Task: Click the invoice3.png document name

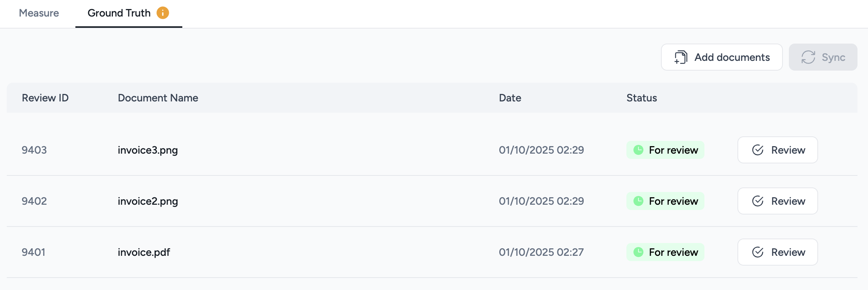Action: click(x=148, y=150)
